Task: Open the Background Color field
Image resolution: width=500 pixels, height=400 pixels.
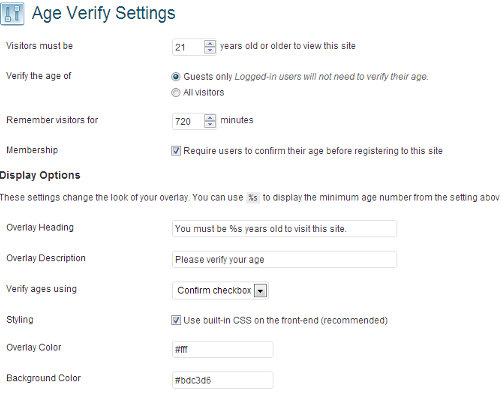Action: coord(223,380)
